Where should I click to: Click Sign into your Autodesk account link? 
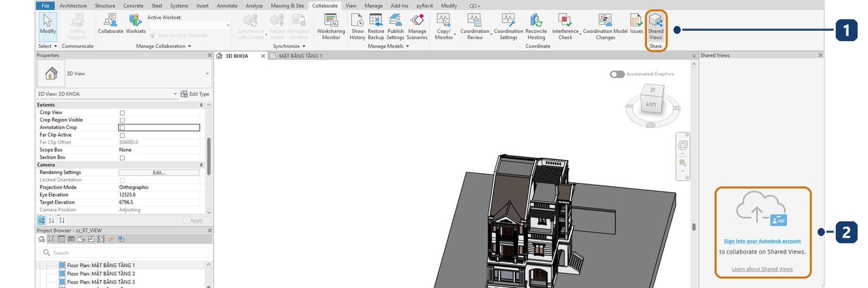(762, 241)
